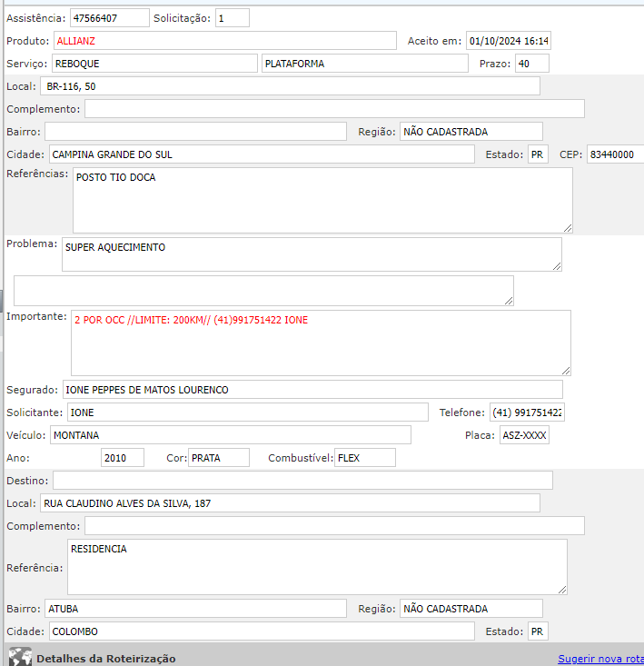Viewport: 644px width, 666px height.
Task: Click the Veículo field MONTANA
Action: tap(231, 435)
